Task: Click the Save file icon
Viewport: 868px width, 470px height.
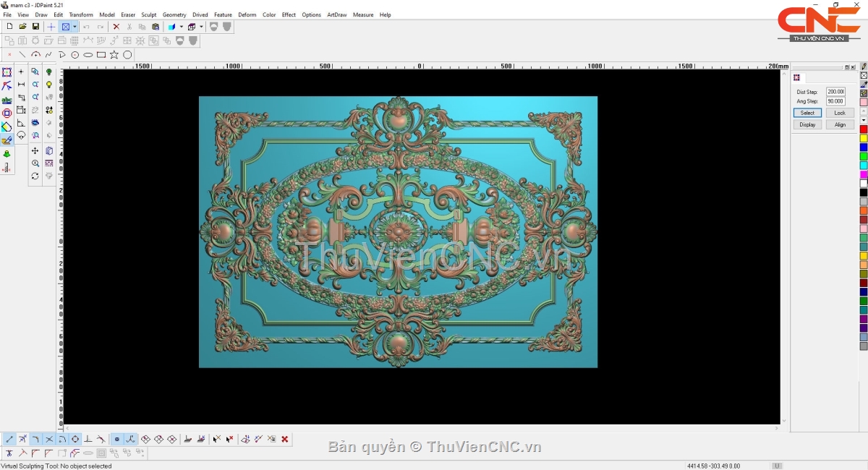Action: (x=35, y=27)
